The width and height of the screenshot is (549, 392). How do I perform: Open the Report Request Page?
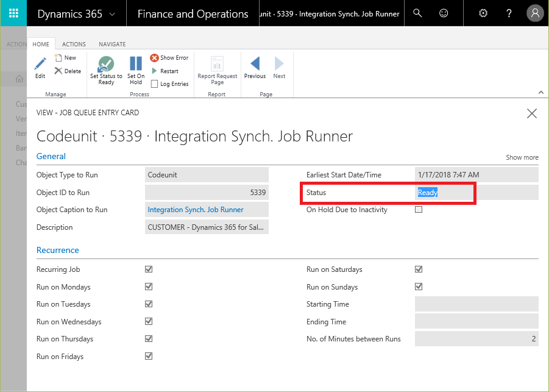[x=217, y=70]
